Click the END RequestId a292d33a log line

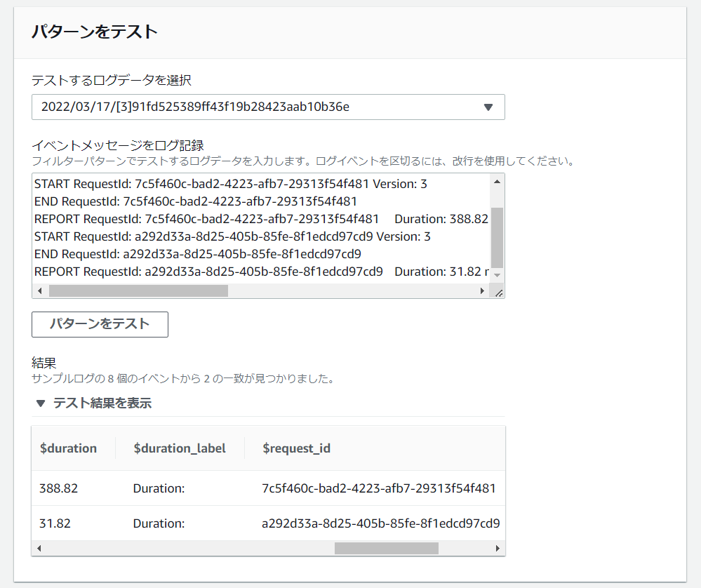coord(198,254)
